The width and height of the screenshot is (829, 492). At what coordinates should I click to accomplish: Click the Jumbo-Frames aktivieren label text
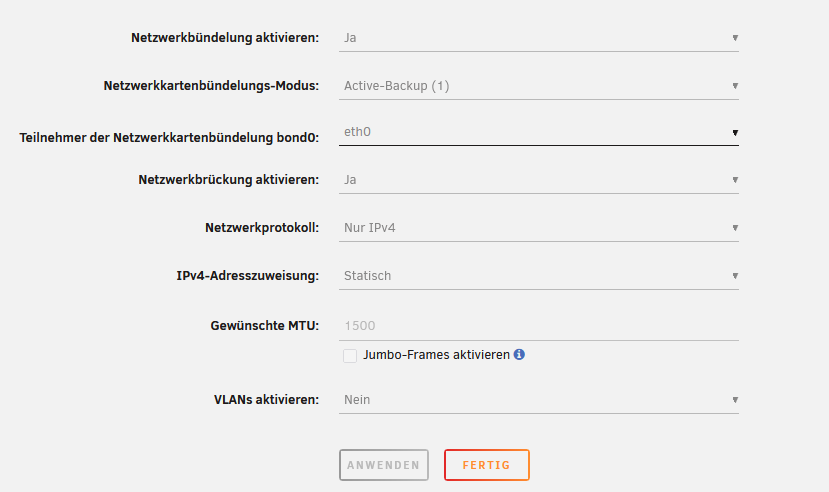436,355
